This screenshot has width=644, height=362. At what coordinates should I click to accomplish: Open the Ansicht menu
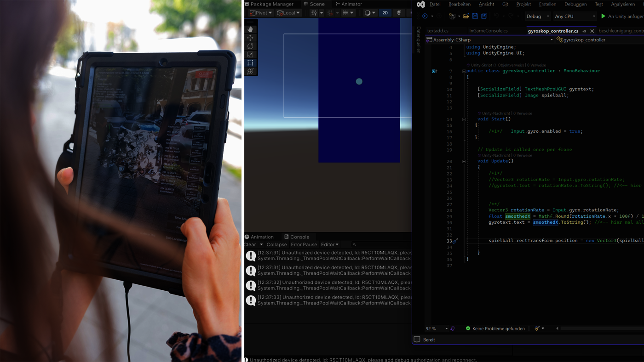486,4
